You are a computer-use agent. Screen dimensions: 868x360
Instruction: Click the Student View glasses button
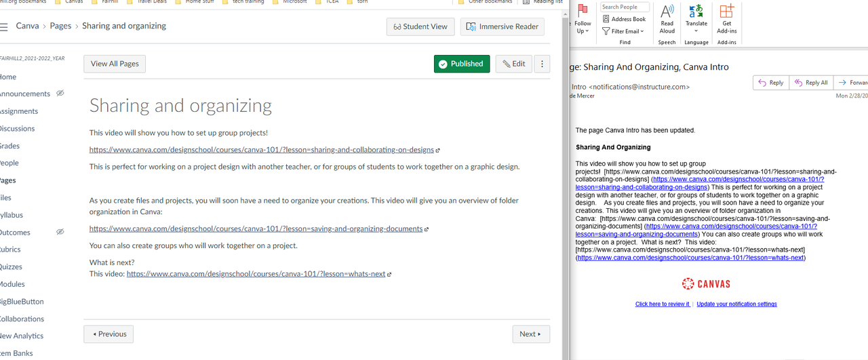420,26
